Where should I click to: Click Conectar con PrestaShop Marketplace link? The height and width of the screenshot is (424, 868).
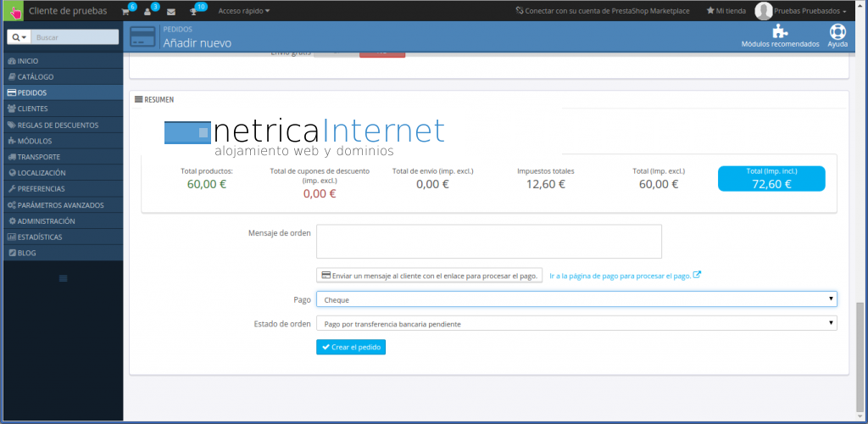click(603, 11)
